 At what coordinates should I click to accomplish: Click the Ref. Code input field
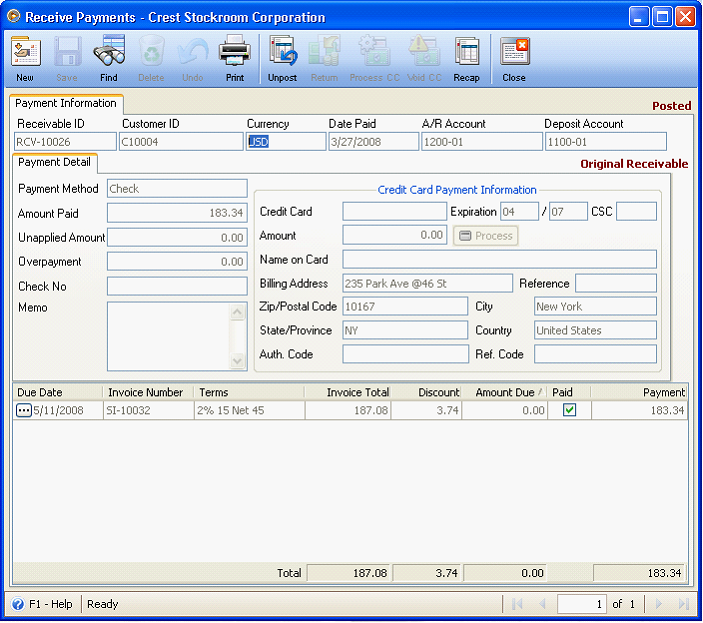pos(595,354)
